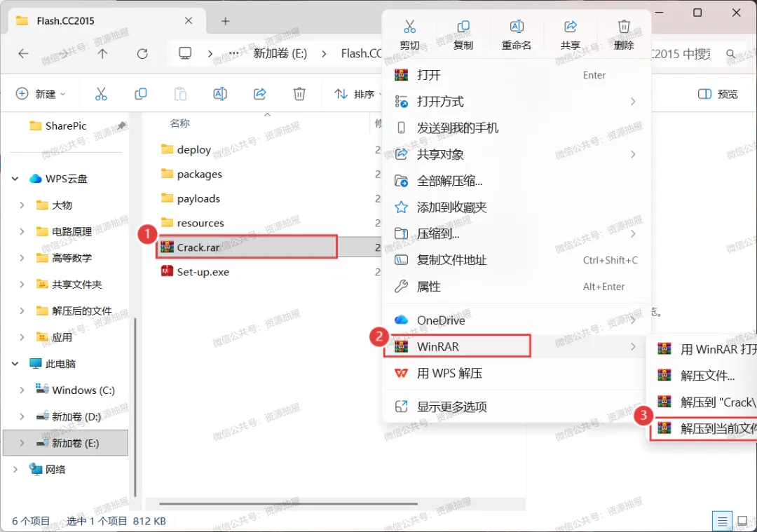The image size is (757, 532).
Task: Expand the 高等数学 folder chevron
Action: coord(22,258)
